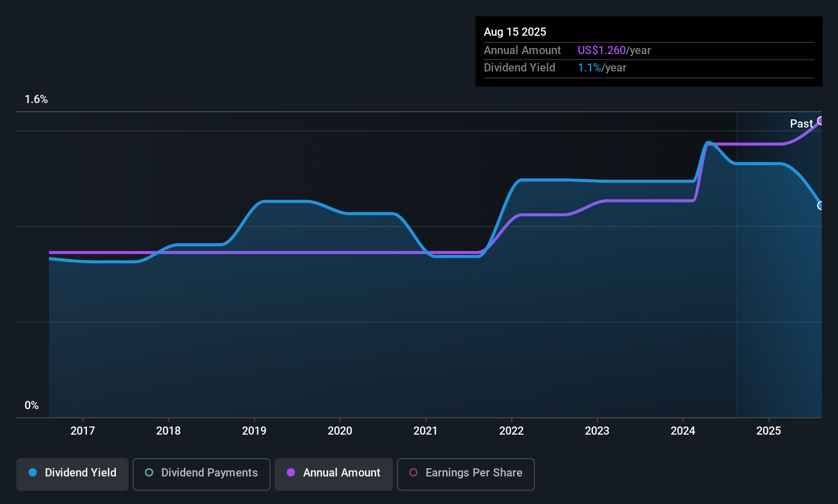Viewport: 838px width, 504px height.
Task: Click the 'Dividend Yield' tooltip row label
Action: click(520, 68)
